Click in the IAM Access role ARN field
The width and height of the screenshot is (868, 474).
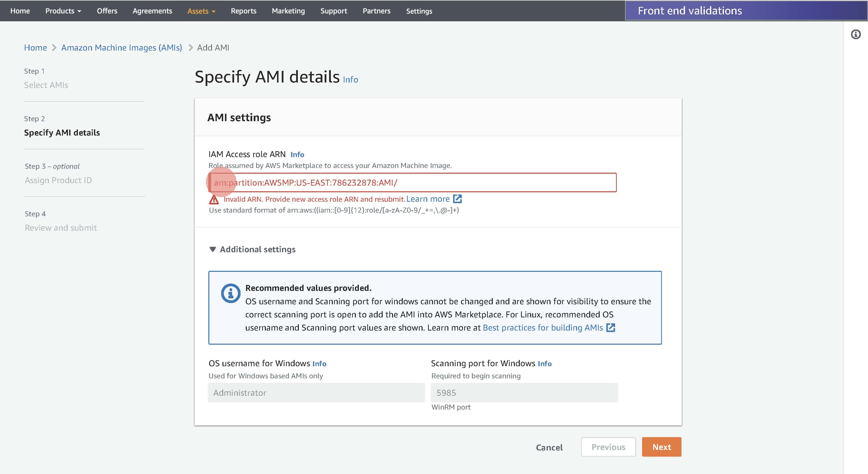[412, 182]
